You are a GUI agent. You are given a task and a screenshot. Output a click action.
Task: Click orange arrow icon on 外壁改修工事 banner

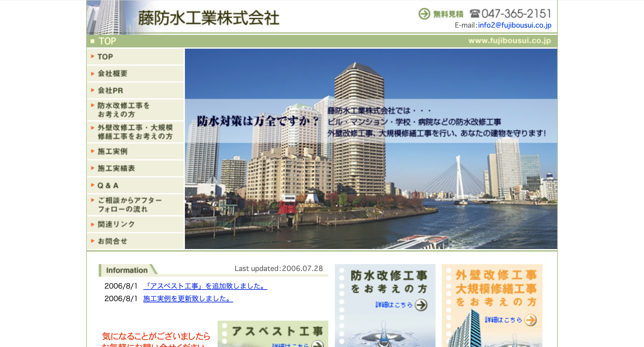[530, 320]
